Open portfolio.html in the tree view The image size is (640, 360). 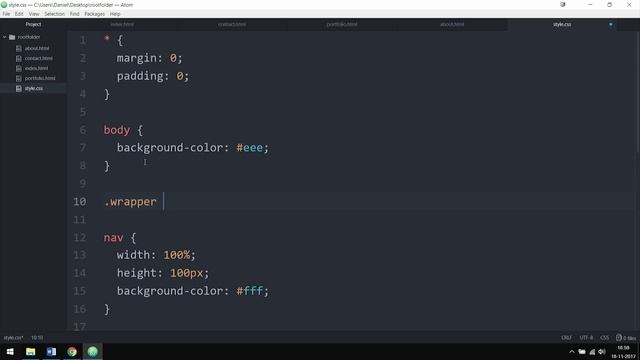(40, 78)
